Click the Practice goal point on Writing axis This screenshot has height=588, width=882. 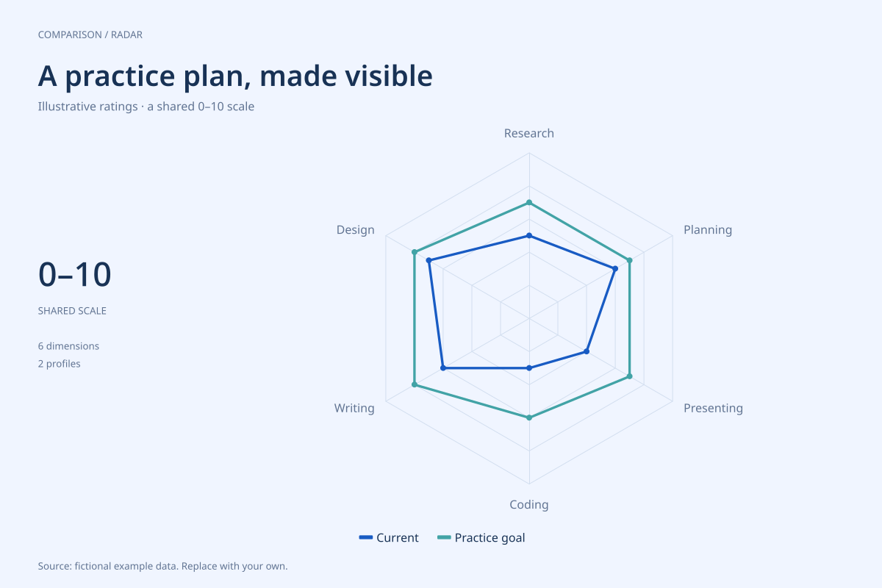click(415, 384)
